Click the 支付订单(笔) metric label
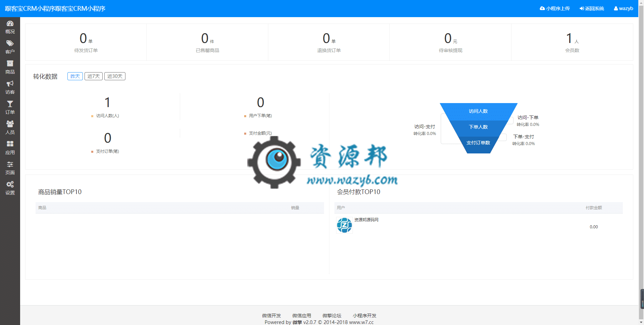 click(107, 151)
